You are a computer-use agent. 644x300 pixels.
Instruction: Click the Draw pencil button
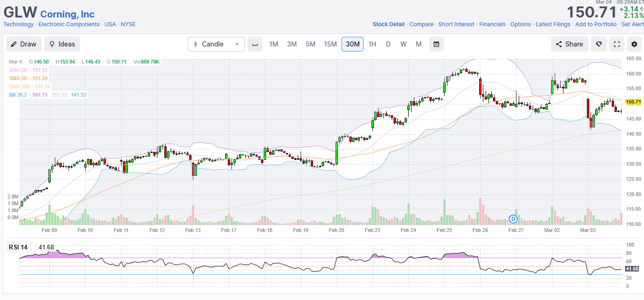[x=23, y=44]
